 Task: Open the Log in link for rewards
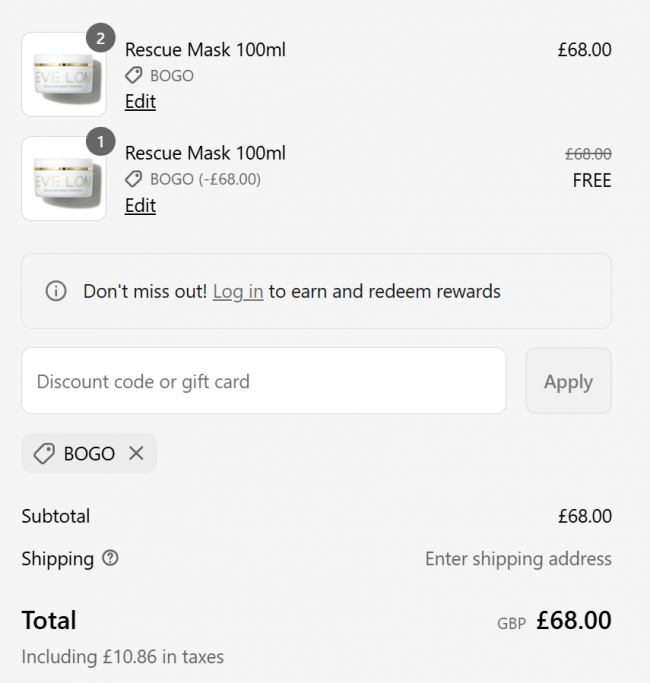pos(238,292)
